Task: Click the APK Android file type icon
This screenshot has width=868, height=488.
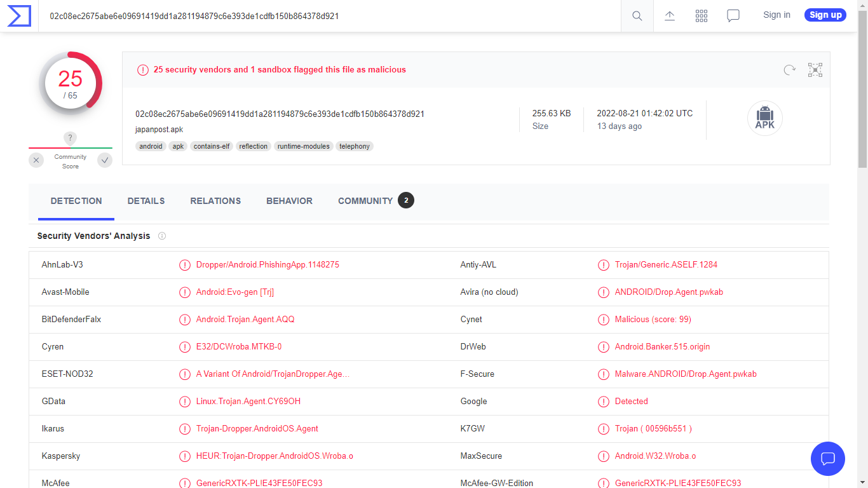Action: pyautogui.click(x=764, y=118)
